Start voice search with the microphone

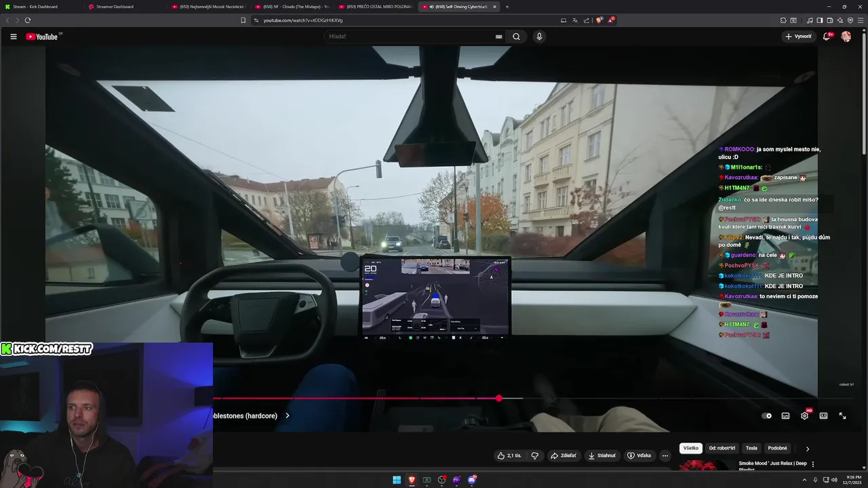click(x=539, y=37)
